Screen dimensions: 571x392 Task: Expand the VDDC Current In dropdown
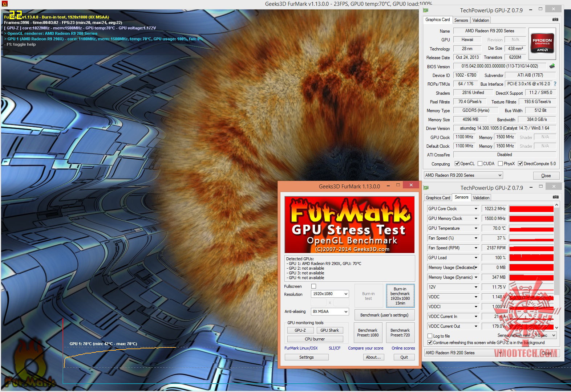point(476,317)
